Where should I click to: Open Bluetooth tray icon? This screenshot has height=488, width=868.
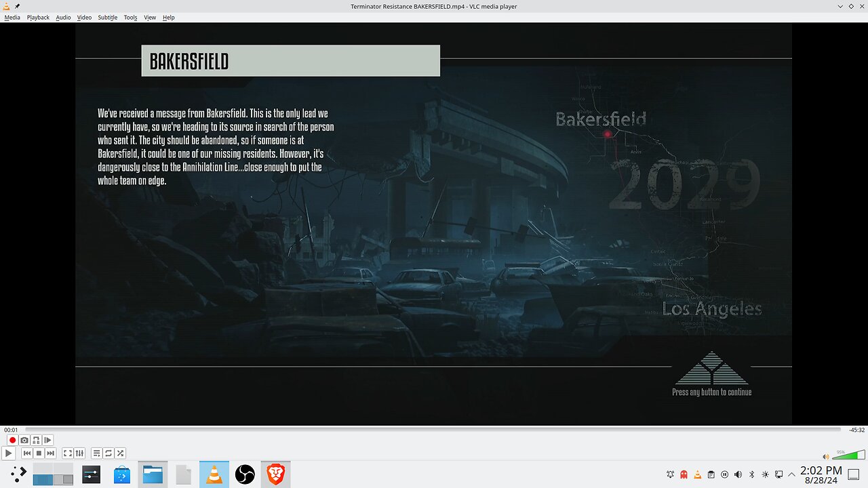pyautogui.click(x=751, y=474)
